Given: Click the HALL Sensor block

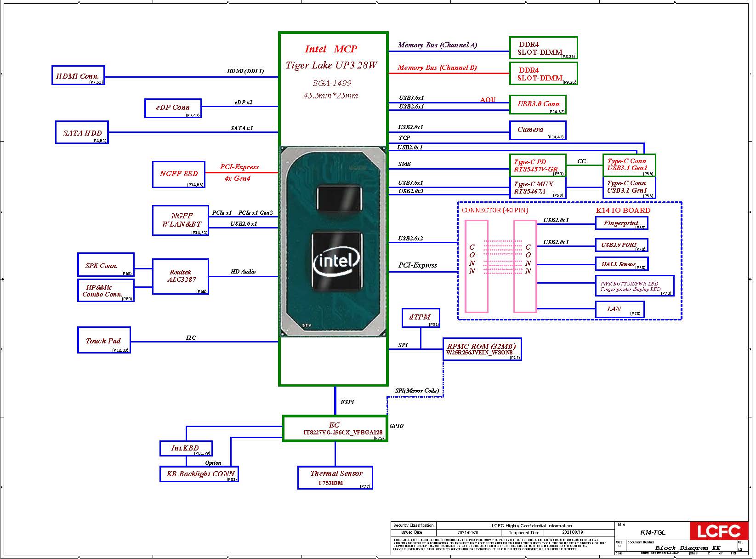Looking at the screenshot, I should tap(621, 264).
